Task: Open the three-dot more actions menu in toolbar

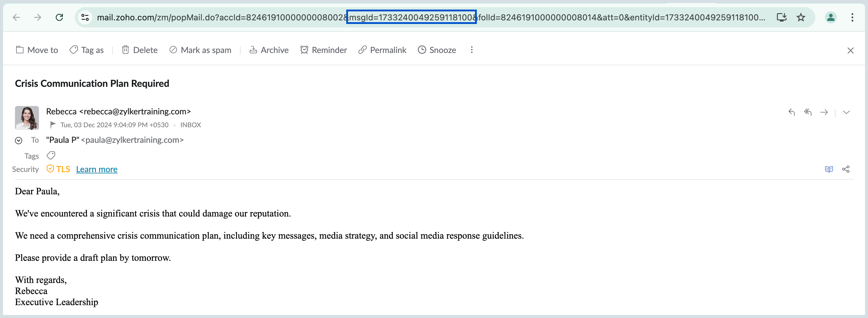Action: point(471,50)
